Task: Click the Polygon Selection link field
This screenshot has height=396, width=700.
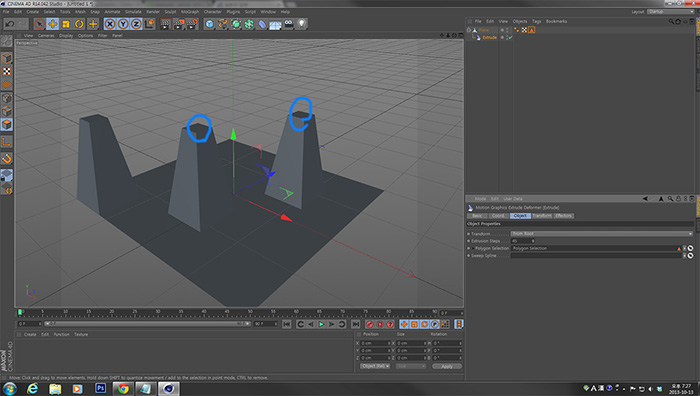Action: point(596,248)
